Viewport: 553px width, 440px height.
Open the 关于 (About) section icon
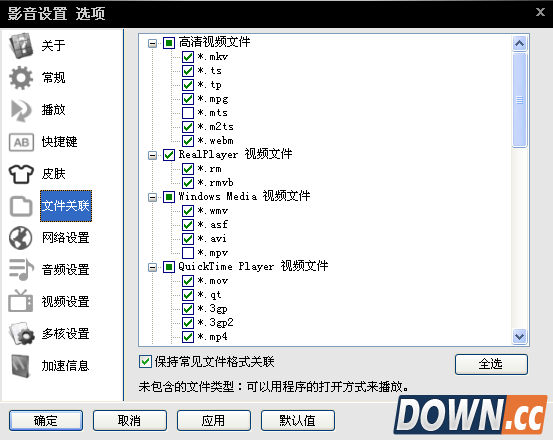pos(21,45)
